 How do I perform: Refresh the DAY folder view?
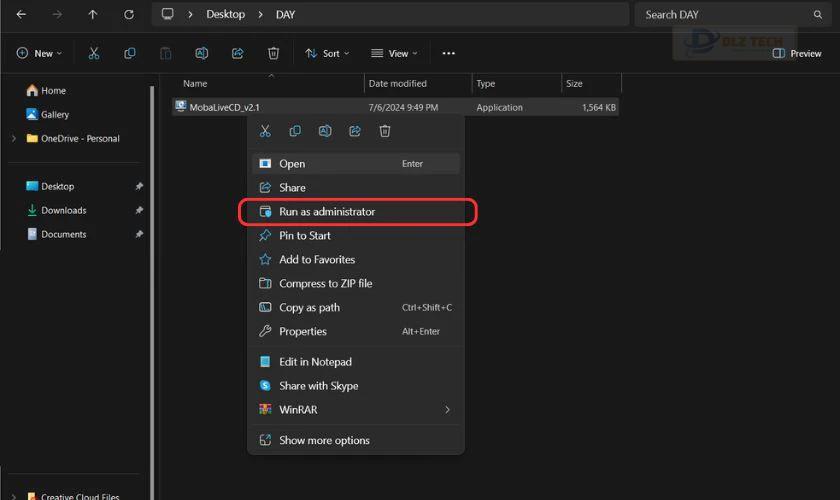(x=129, y=14)
